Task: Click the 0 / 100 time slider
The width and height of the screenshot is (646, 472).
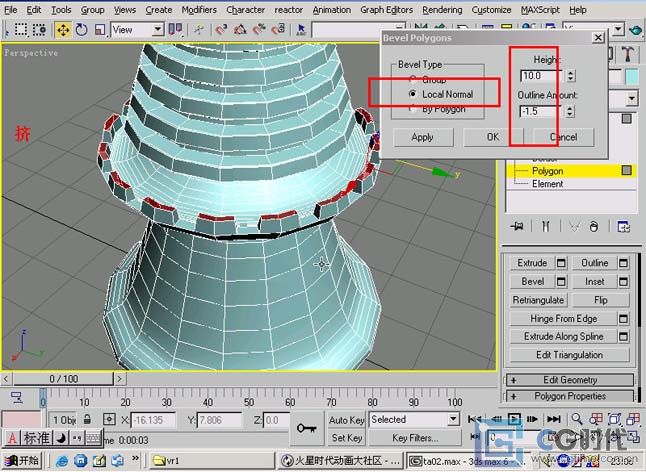Action: point(63,379)
